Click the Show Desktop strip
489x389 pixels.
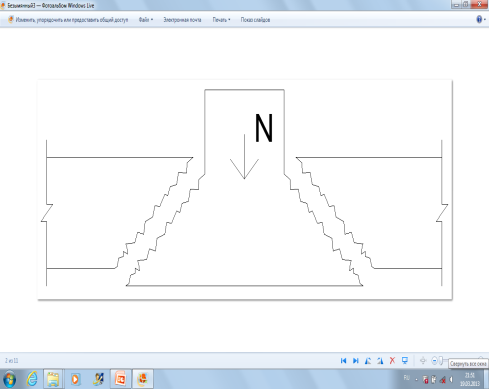point(486,379)
